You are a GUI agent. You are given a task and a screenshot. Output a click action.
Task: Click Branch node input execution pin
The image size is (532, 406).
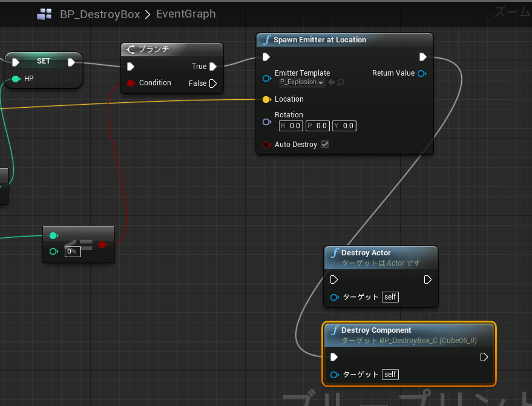point(131,67)
